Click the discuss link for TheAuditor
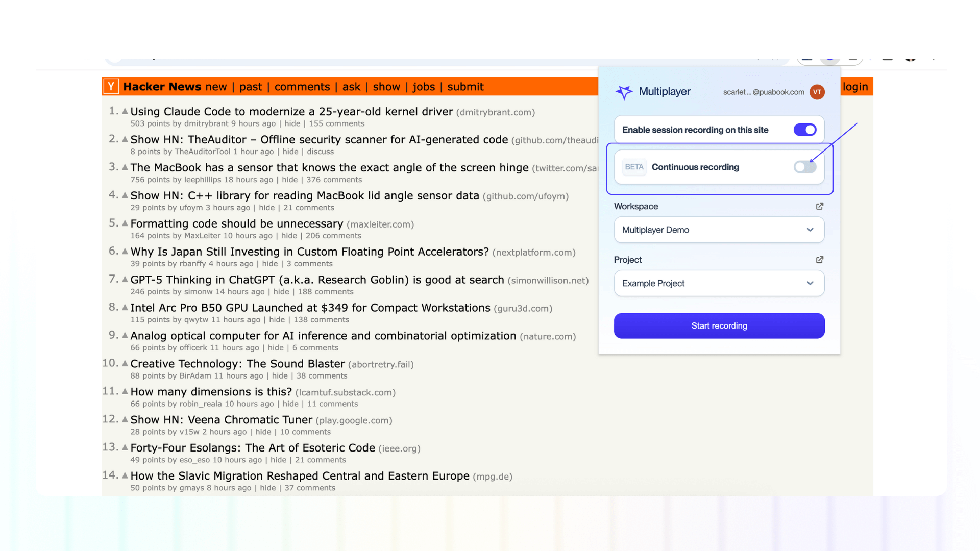Image resolution: width=980 pixels, height=551 pixels. pyautogui.click(x=320, y=152)
